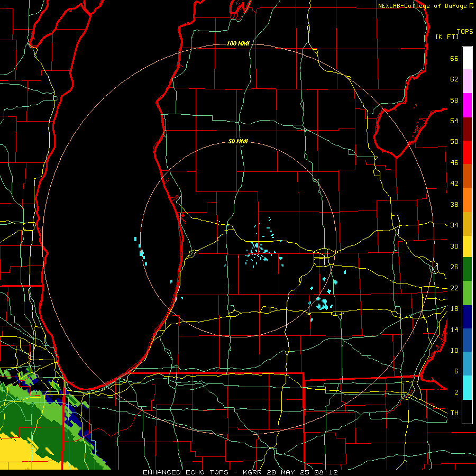
Task: Click the '10' legend value
Action: [x=454, y=351]
